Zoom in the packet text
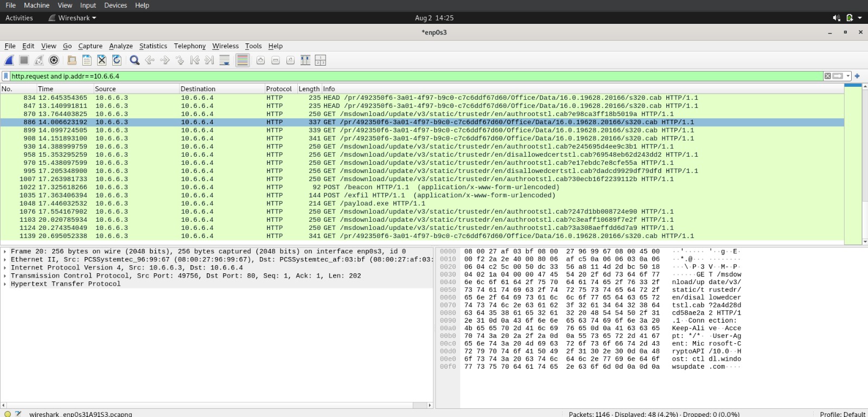 click(260, 60)
